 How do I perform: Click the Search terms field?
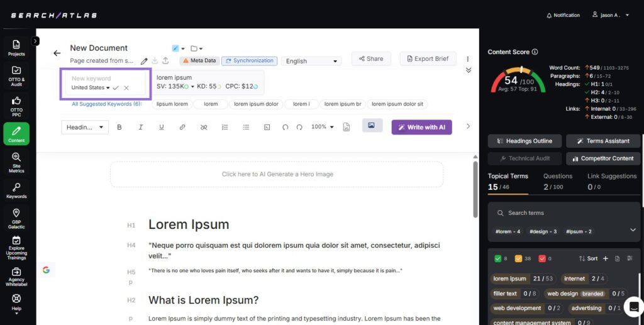click(563, 213)
